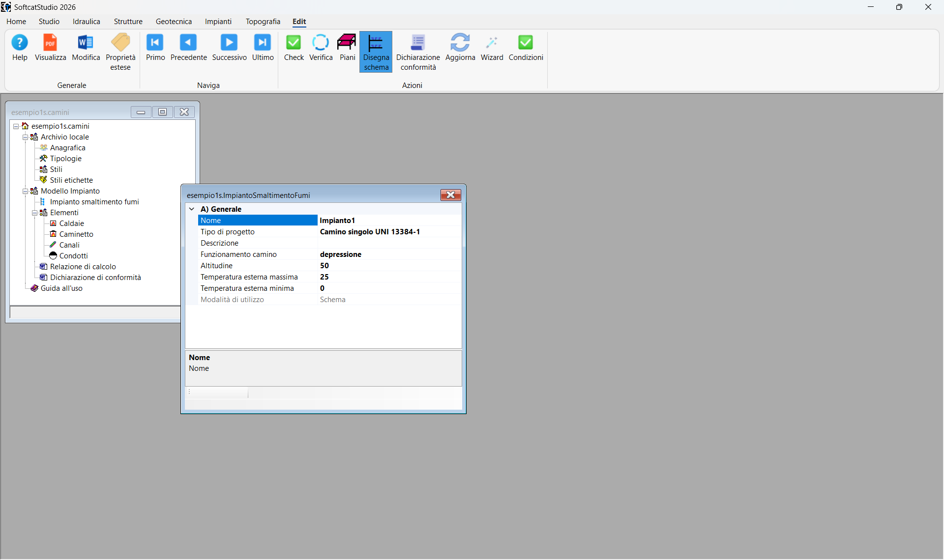This screenshot has width=944, height=560.
Task: Toggle Disegna schema tool
Action: [x=376, y=52]
